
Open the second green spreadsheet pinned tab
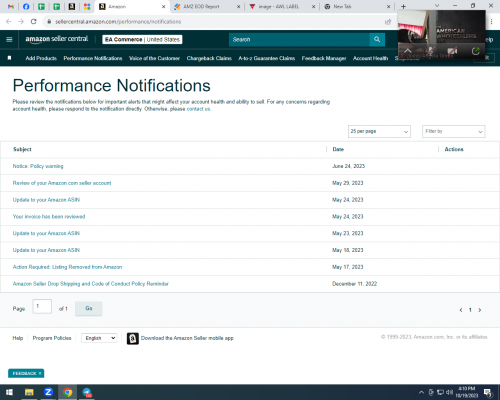57,6
